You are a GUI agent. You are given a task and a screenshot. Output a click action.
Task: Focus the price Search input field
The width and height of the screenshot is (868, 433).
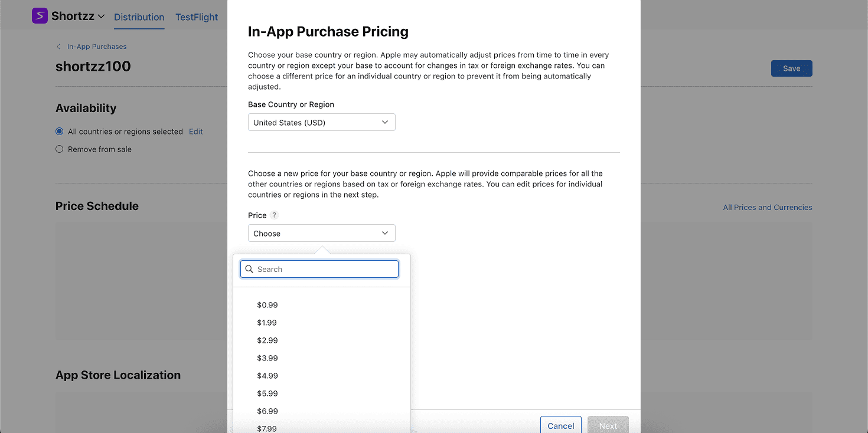326,269
